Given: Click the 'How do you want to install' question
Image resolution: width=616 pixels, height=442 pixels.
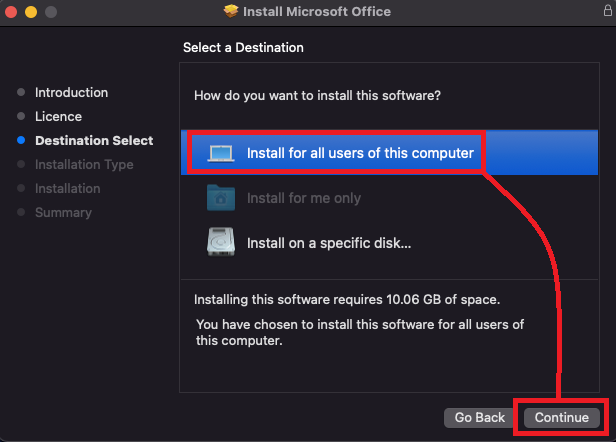Looking at the screenshot, I should click(317, 95).
